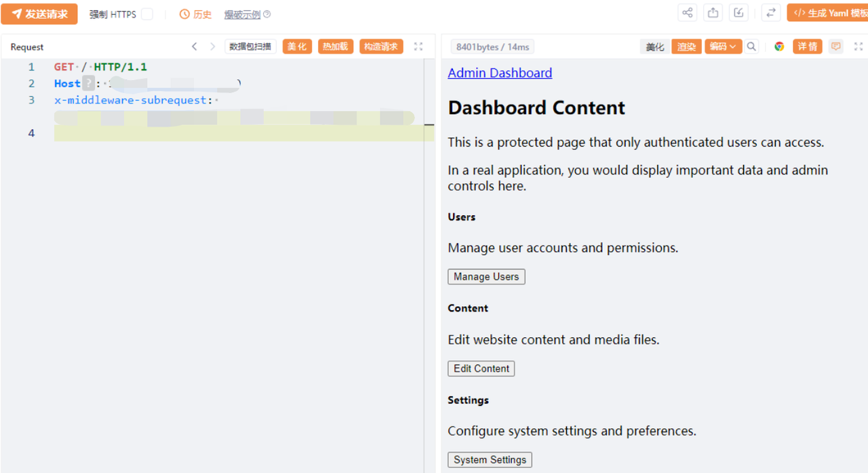Toggle 热加载 hot reload in request panel

(335, 47)
